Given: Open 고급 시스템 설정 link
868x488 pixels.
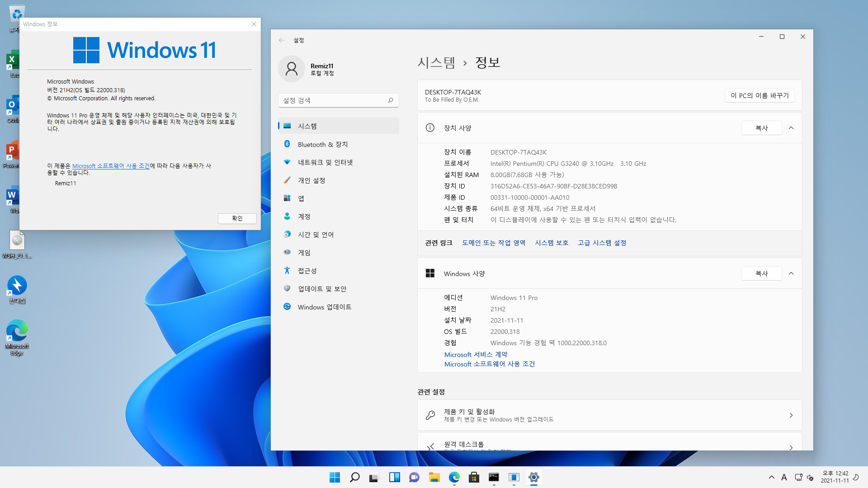Looking at the screenshot, I should (602, 243).
